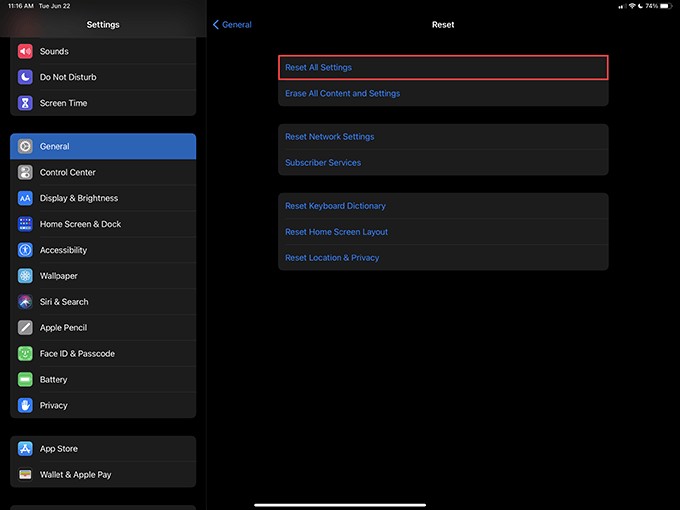Viewport: 680px width, 510px height.
Task: Open Siri & Search row text
Action: click(x=64, y=302)
